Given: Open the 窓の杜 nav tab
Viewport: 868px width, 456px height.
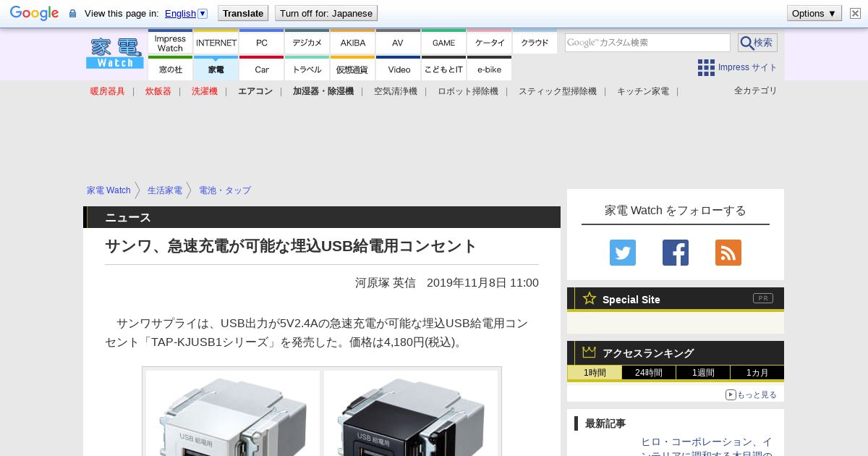Looking at the screenshot, I should point(170,69).
